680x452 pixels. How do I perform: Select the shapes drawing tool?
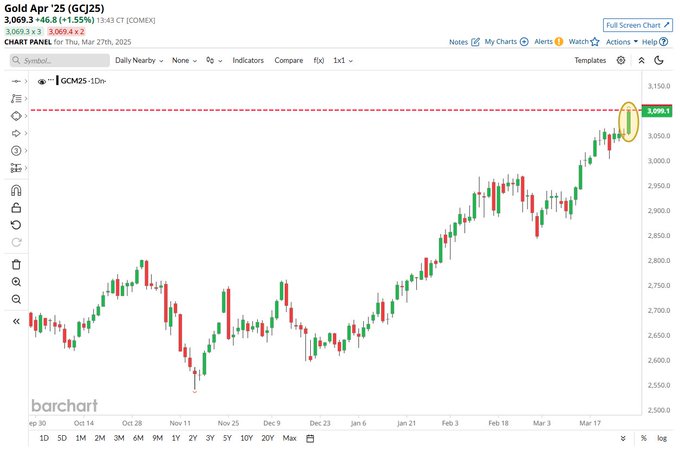16,116
